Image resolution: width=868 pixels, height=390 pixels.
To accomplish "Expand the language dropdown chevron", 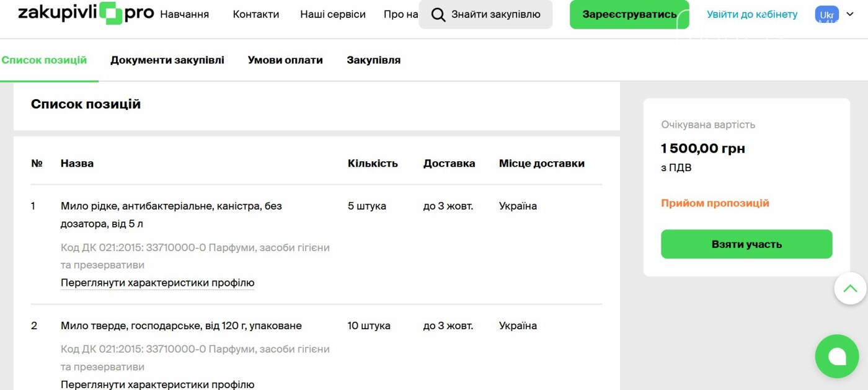I will [850, 15].
